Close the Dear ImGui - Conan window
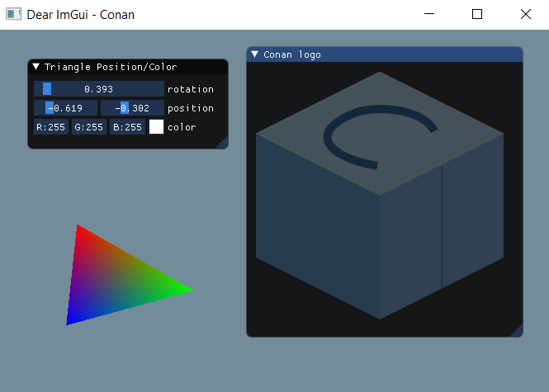This screenshot has width=549, height=392. click(526, 14)
